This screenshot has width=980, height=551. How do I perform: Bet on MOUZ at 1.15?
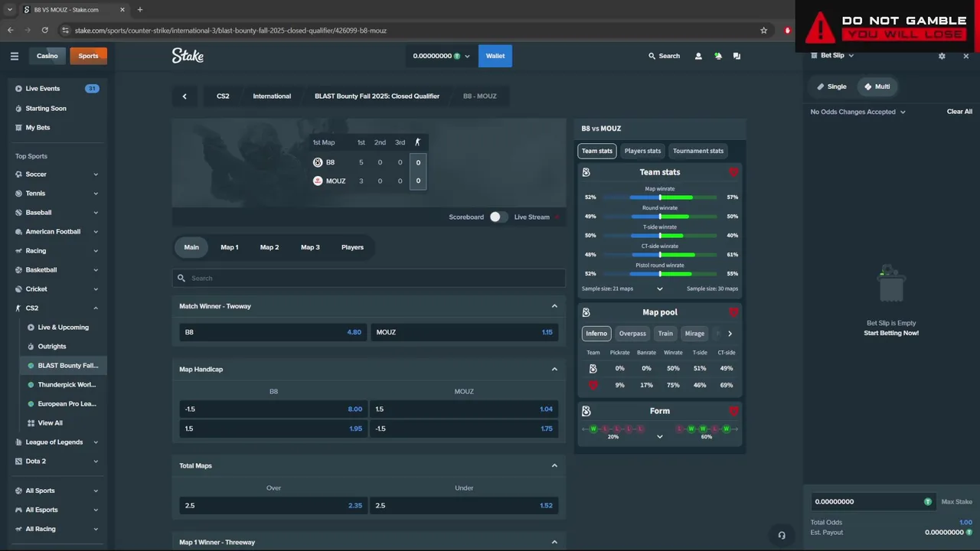pyautogui.click(x=464, y=332)
